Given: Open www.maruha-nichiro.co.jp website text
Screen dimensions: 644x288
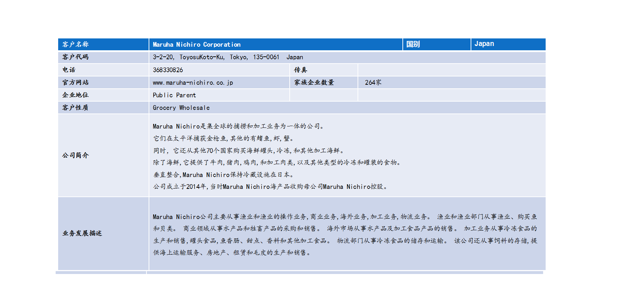Looking at the screenshot, I should click(193, 83).
